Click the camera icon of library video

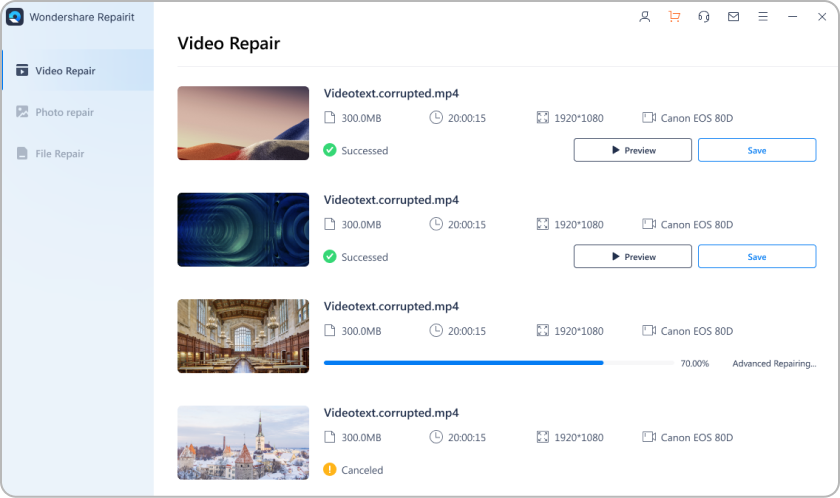(x=649, y=330)
